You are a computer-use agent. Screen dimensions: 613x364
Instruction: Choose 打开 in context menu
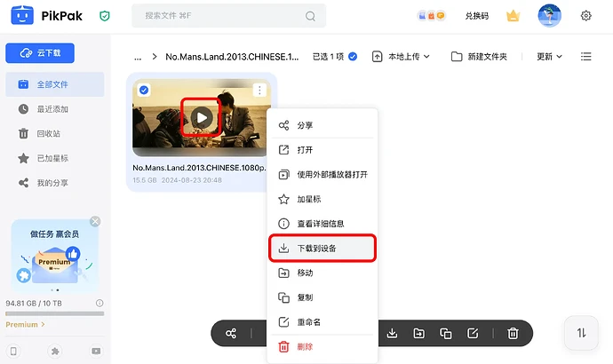[322, 150]
